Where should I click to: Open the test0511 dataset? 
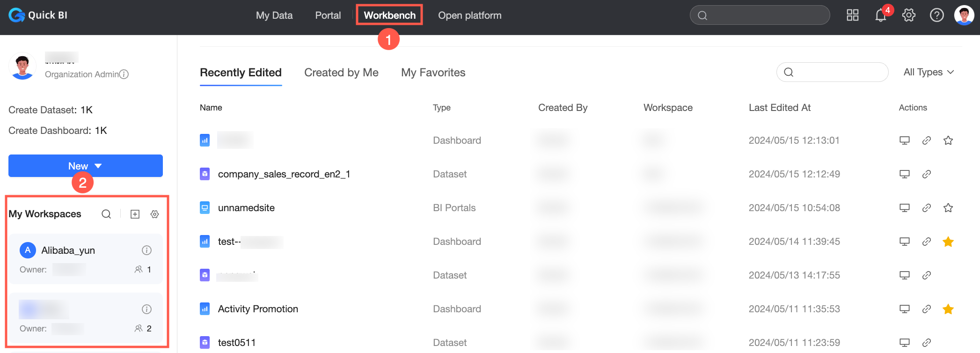click(x=237, y=343)
